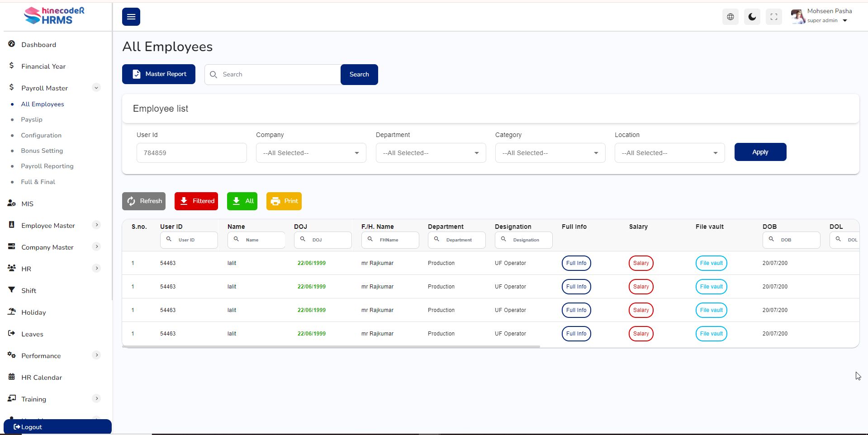868x435 pixels.
Task: Click the Holiday umbrella icon
Action: 12,312
